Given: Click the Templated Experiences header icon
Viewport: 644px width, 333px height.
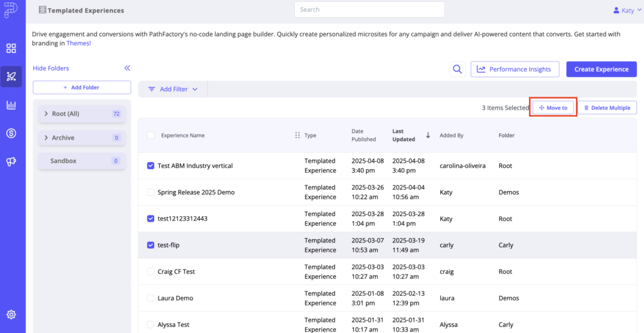Looking at the screenshot, I should pyautogui.click(x=42, y=10).
